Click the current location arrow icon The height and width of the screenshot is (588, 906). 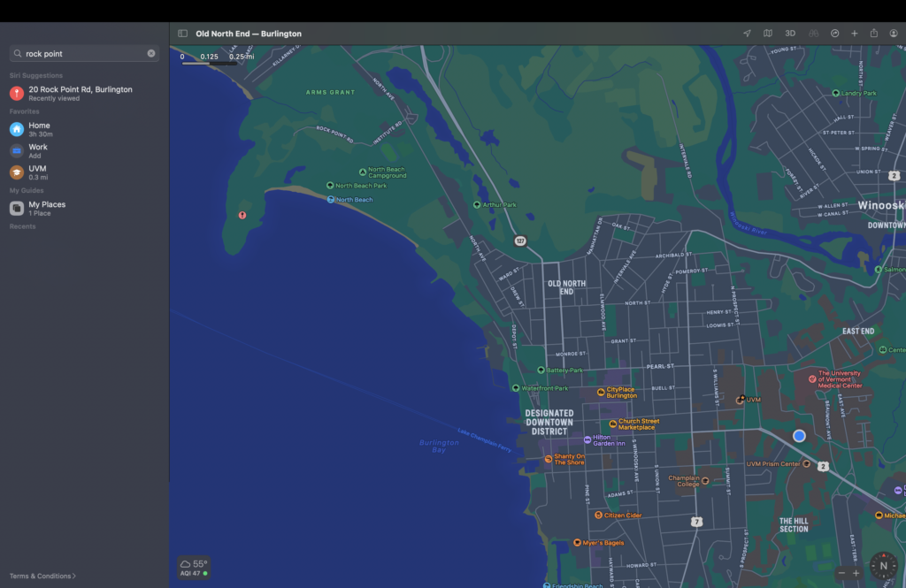click(747, 34)
